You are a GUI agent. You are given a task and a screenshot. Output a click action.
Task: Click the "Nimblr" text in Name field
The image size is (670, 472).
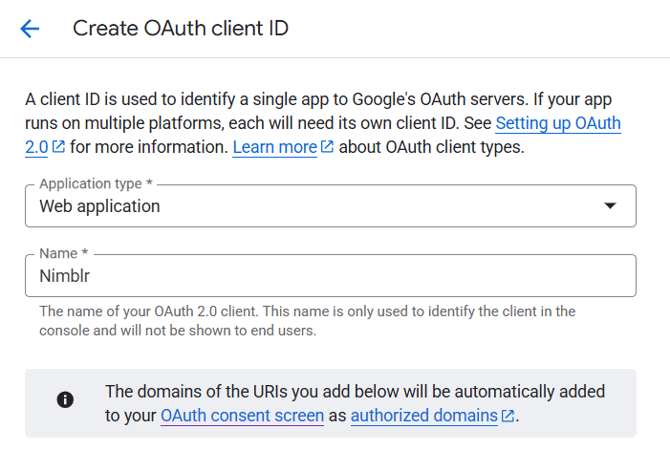tap(65, 276)
